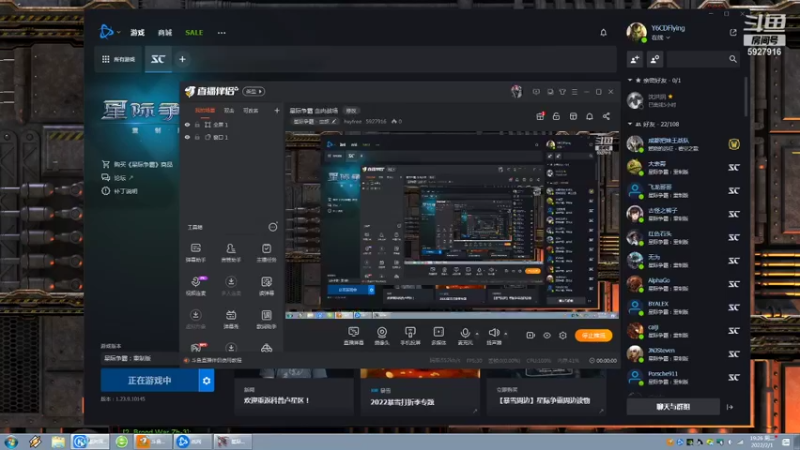
Task: Toggle visibility of 全屏 1 source
Action: [187, 124]
